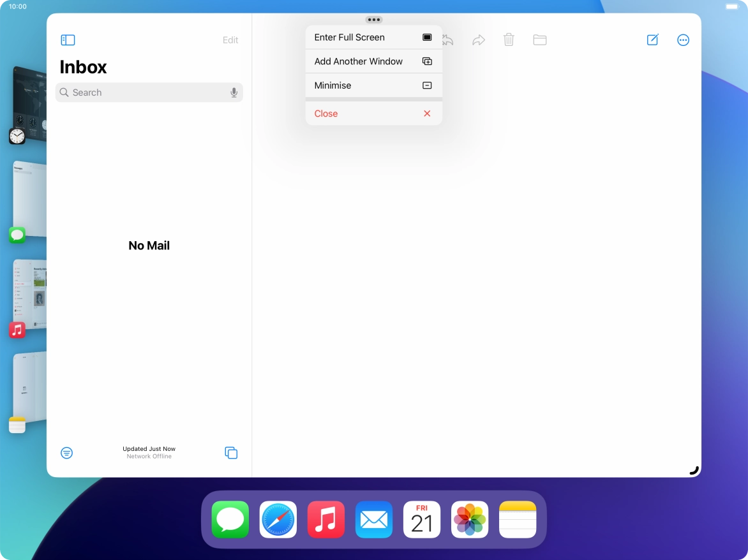Open the More actions ellipsis menu

tap(683, 40)
